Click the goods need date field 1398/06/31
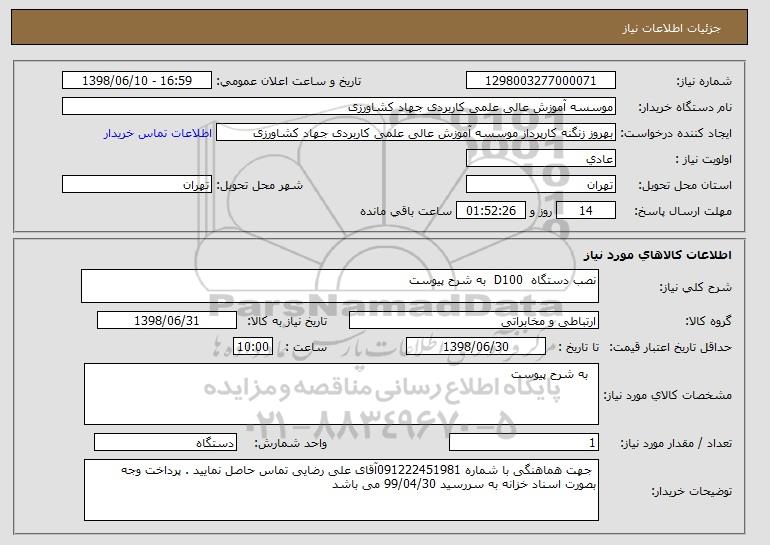770x545 pixels. click(167, 321)
